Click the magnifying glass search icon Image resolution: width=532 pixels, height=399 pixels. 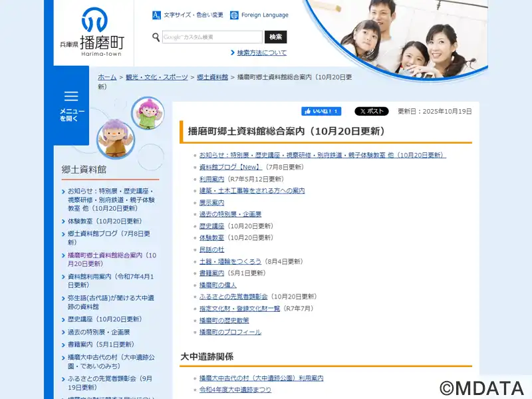pos(156,37)
